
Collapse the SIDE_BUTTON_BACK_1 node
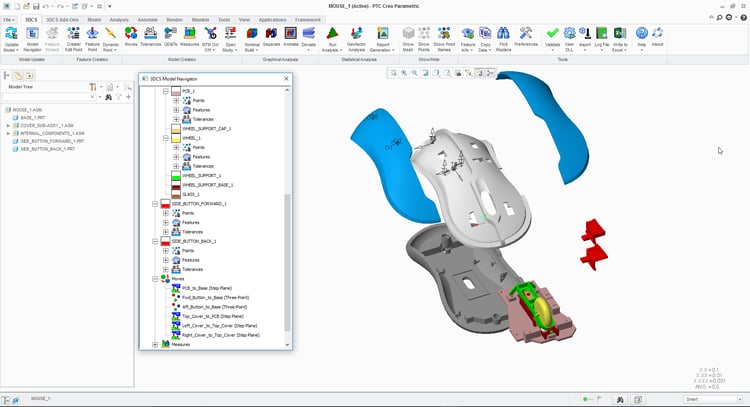click(x=155, y=241)
